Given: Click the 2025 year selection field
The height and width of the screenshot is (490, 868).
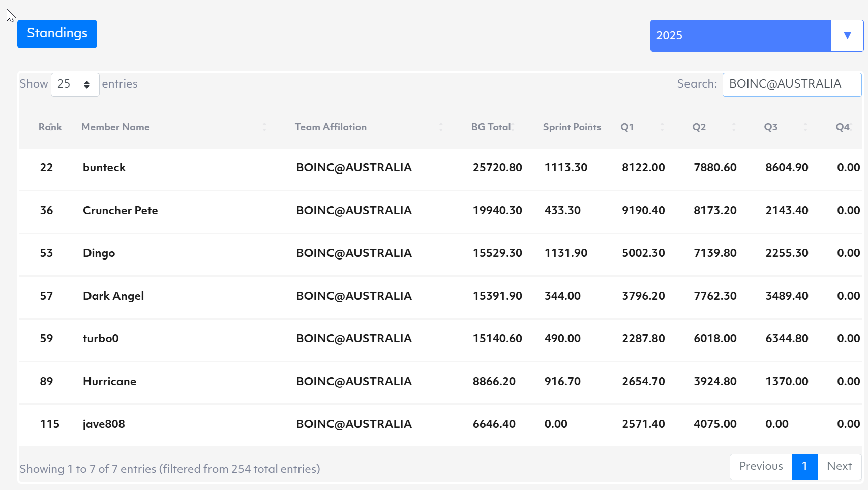Looking at the screenshot, I should click(x=741, y=36).
